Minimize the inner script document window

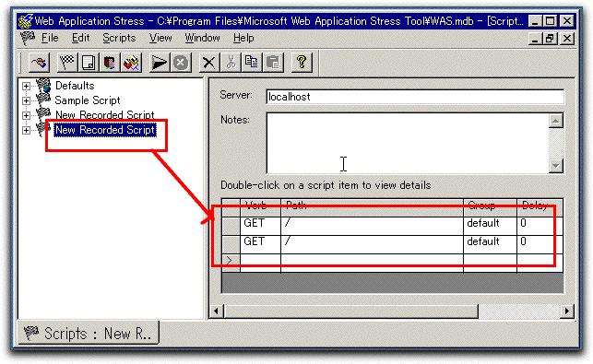pos(534,39)
